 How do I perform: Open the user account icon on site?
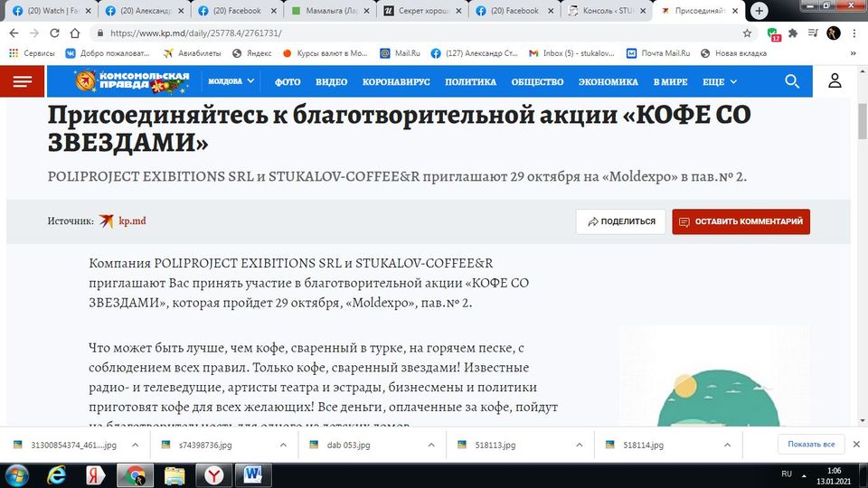click(x=835, y=81)
